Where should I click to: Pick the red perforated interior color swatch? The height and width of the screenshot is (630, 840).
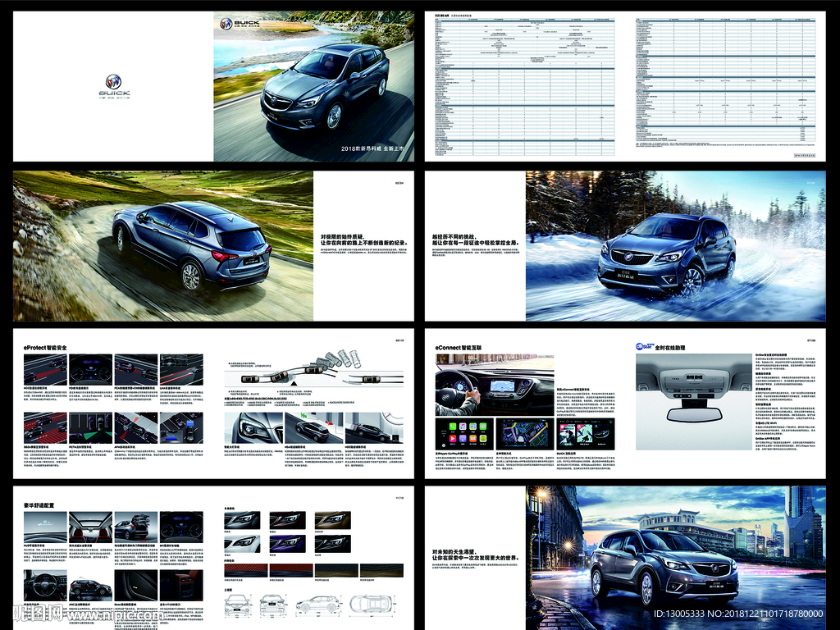point(245,570)
